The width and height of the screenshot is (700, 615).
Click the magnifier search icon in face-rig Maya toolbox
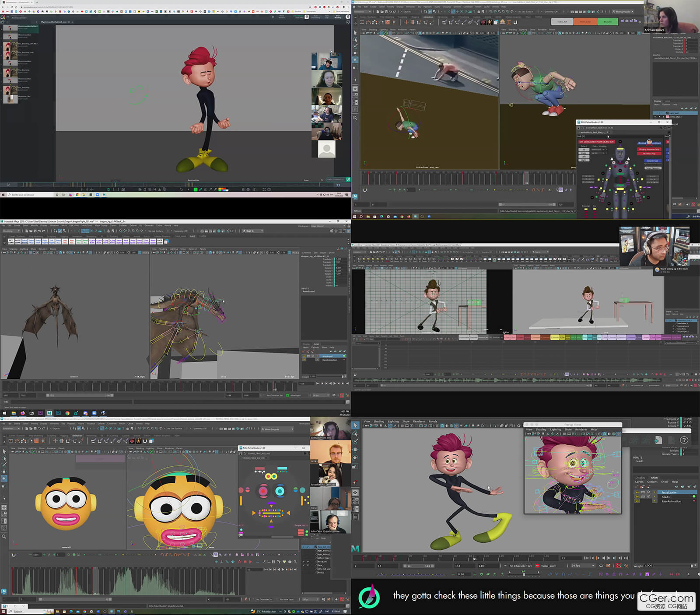click(4, 537)
